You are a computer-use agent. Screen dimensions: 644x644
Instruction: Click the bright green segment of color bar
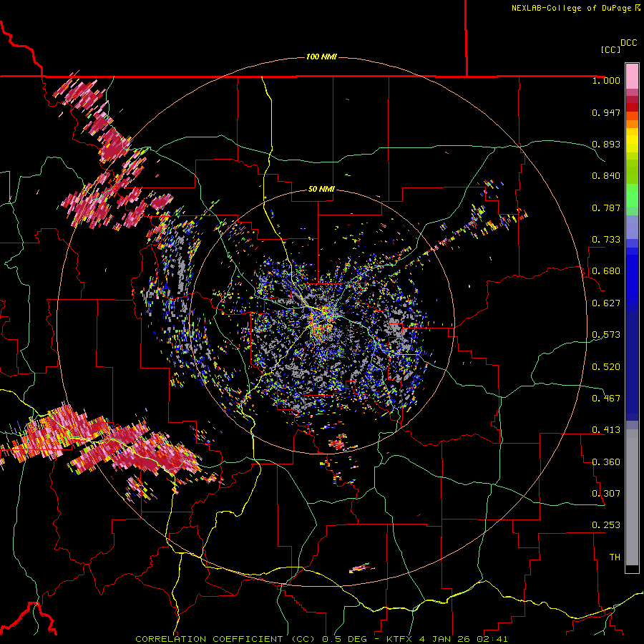point(632,195)
